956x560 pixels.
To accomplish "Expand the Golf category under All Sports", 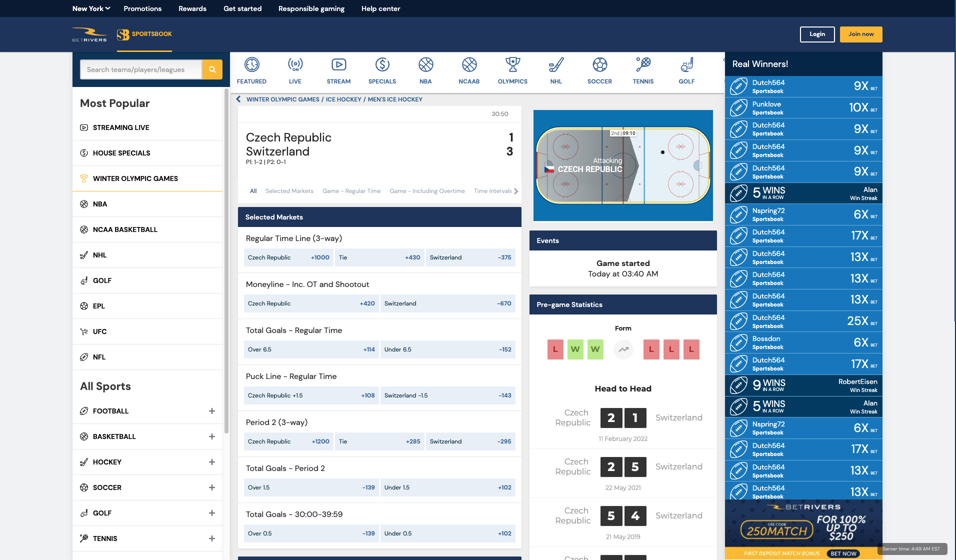I will click(212, 513).
